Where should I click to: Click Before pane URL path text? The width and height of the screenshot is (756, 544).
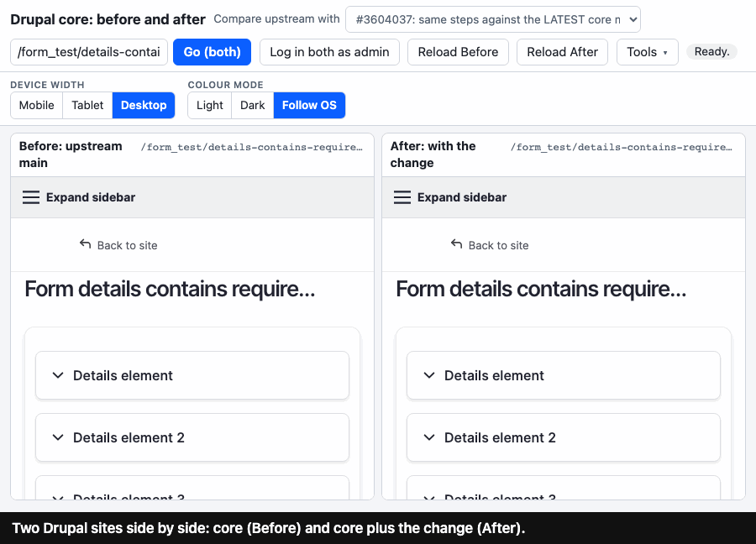coord(252,147)
